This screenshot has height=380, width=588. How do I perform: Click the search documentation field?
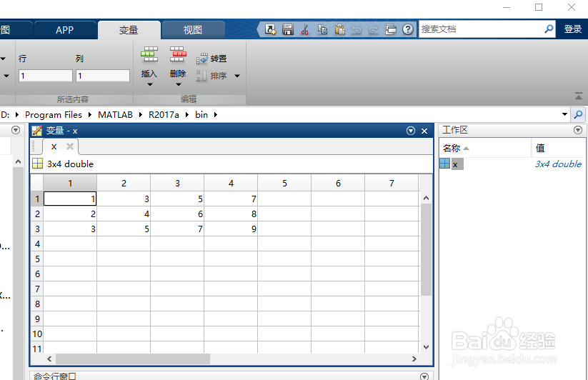click(x=481, y=29)
